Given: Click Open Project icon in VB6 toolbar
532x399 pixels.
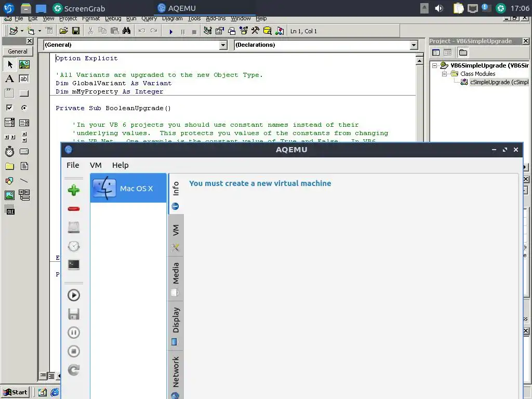Looking at the screenshot, I should click(x=63, y=31).
